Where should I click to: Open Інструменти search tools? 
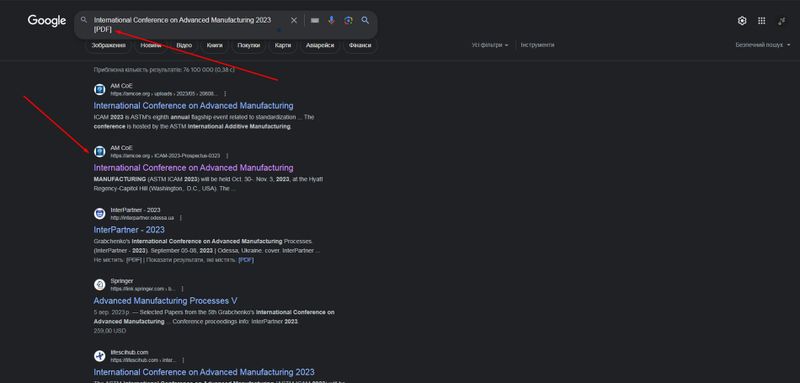[537, 45]
